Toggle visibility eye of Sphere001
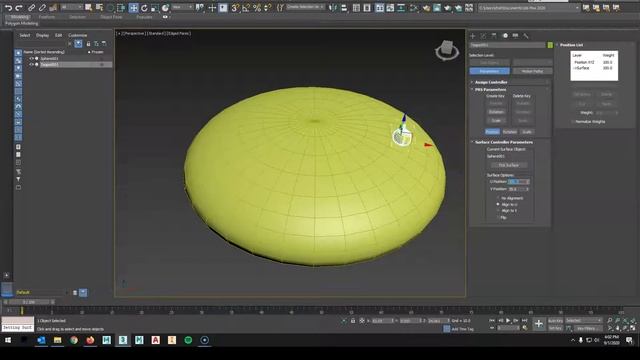This screenshot has height=360, width=640. click(31, 58)
